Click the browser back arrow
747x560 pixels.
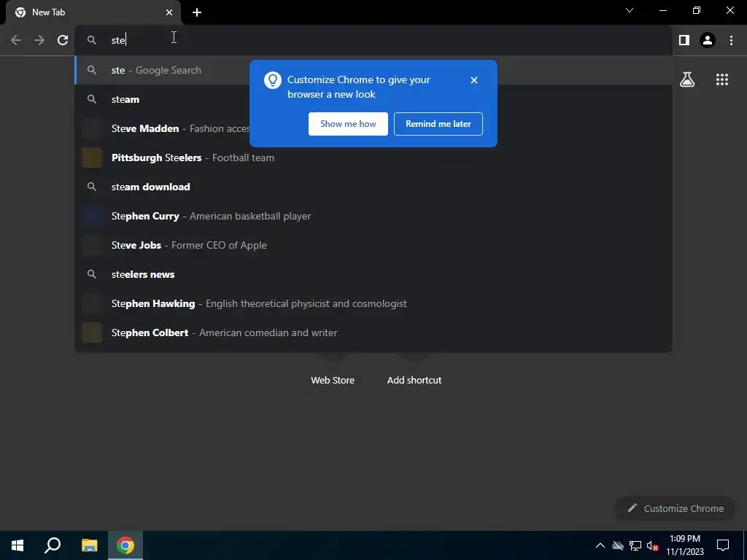pos(16,40)
